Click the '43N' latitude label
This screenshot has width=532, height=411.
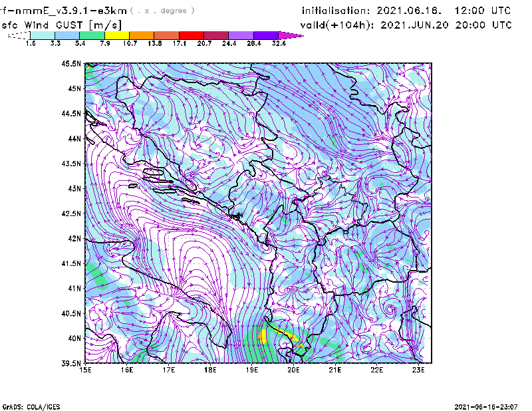[74, 188]
